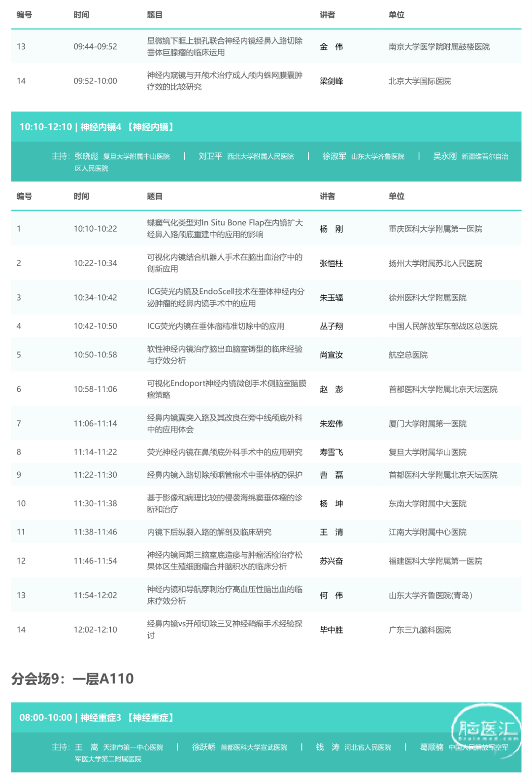Click 福建医科大学附属第一医院
Screen dimensions: 532x776
pyautogui.click(x=435, y=562)
